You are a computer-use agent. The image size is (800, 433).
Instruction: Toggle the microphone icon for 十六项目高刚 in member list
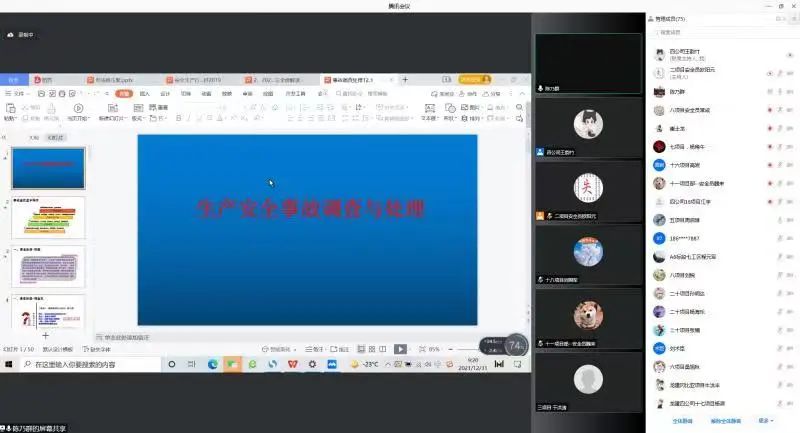point(780,164)
